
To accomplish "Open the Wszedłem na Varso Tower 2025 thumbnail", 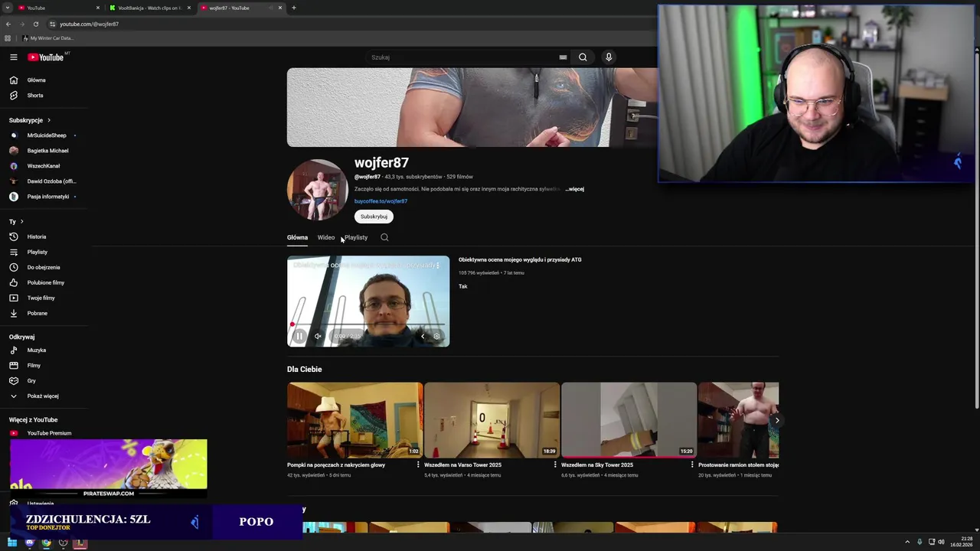I will pyautogui.click(x=492, y=420).
